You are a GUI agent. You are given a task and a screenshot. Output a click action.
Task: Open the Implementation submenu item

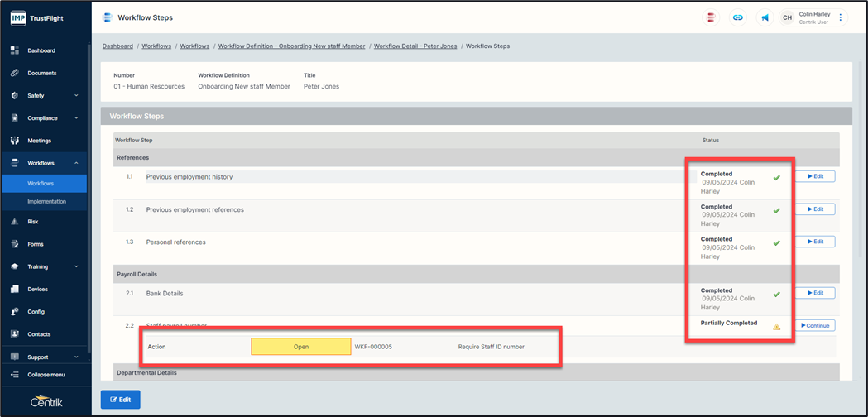pyautogui.click(x=46, y=201)
